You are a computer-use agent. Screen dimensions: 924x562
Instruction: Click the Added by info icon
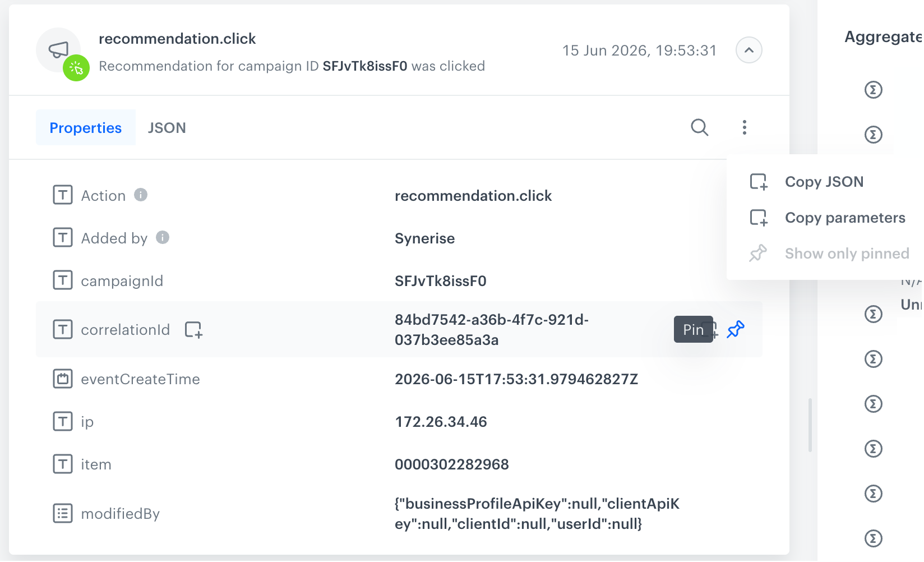(163, 237)
